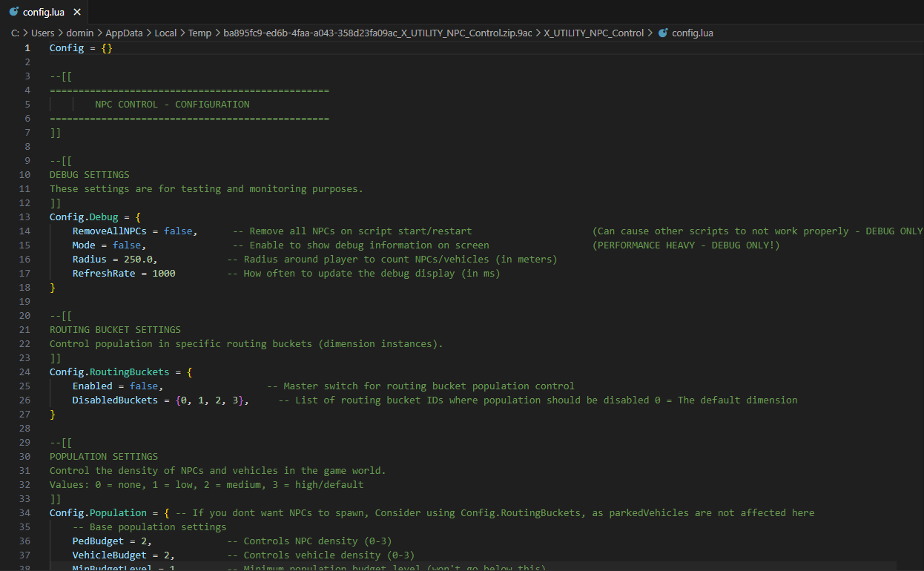Open the "Local" breadcrumb segment
The width and height of the screenshot is (924, 571).
(x=165, y=33)
